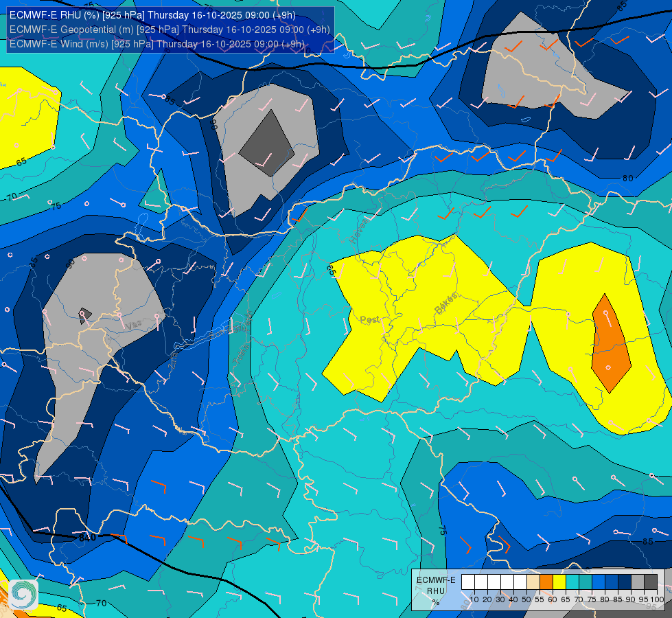Click the dark gray 95-100% legend swatch
This screenshot has height=618, width=672.
click(651, 582)
